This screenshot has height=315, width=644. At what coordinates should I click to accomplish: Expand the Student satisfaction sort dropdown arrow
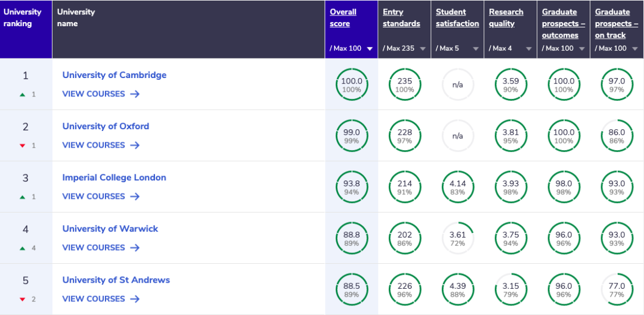476,49
